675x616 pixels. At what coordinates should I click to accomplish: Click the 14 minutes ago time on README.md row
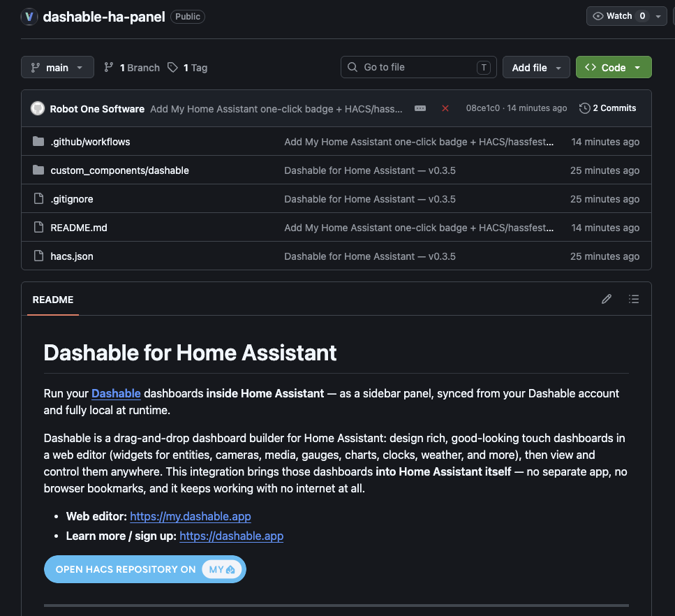click(605, 228)
